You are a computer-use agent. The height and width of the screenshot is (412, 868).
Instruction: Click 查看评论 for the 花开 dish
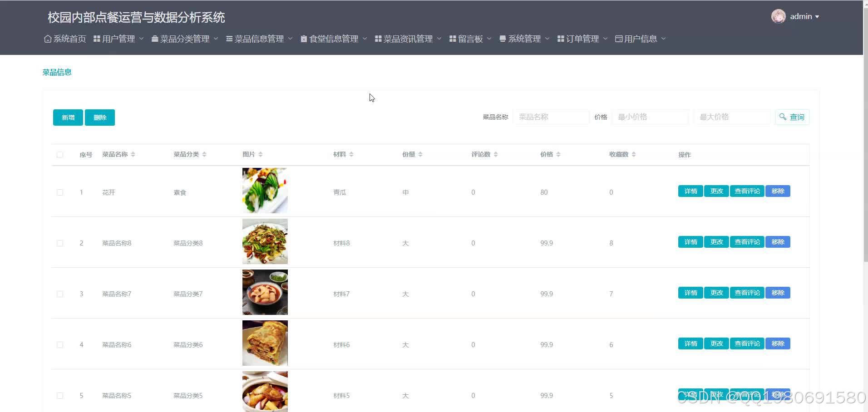click(x=746, y=191)
